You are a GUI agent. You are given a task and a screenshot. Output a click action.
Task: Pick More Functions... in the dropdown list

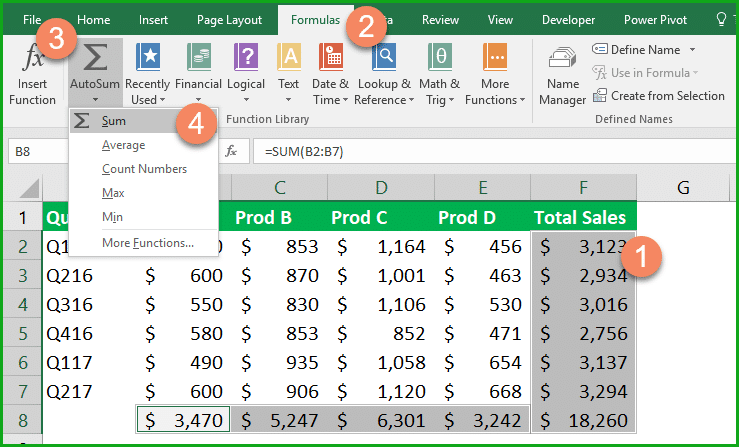148,243
